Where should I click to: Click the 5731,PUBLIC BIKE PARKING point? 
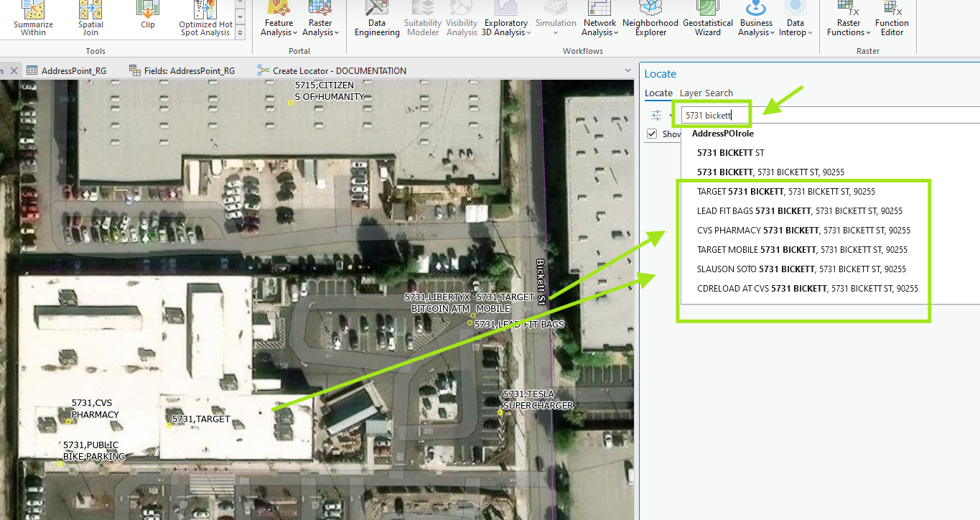click(x=60, y=463)
